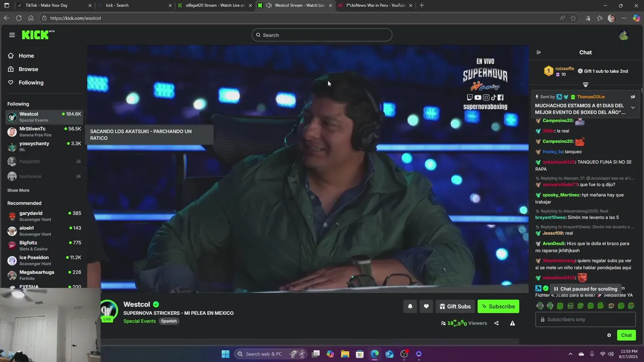Viewport: 644px width, 362px height.
Task: Open OBS Studio from taskbar
Action: (x=404, y=354)
